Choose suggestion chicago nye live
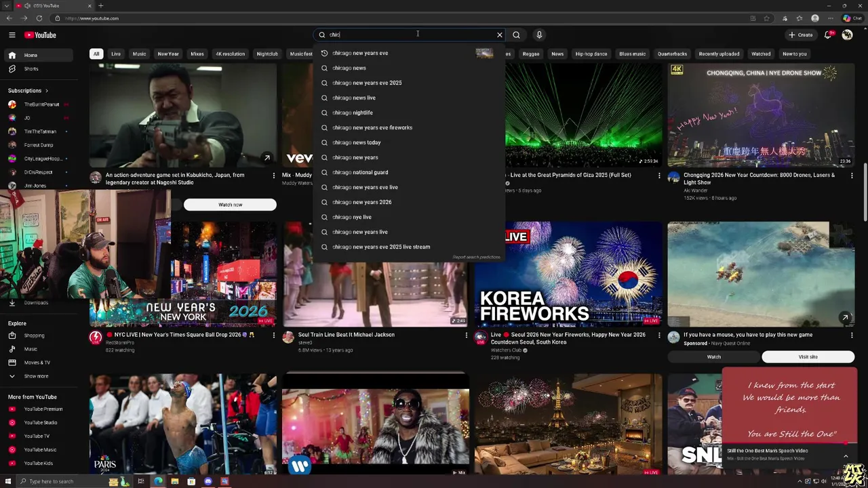The height and width of the screenshot is (488, 868). pyautogui.click(x=409, y=217)
